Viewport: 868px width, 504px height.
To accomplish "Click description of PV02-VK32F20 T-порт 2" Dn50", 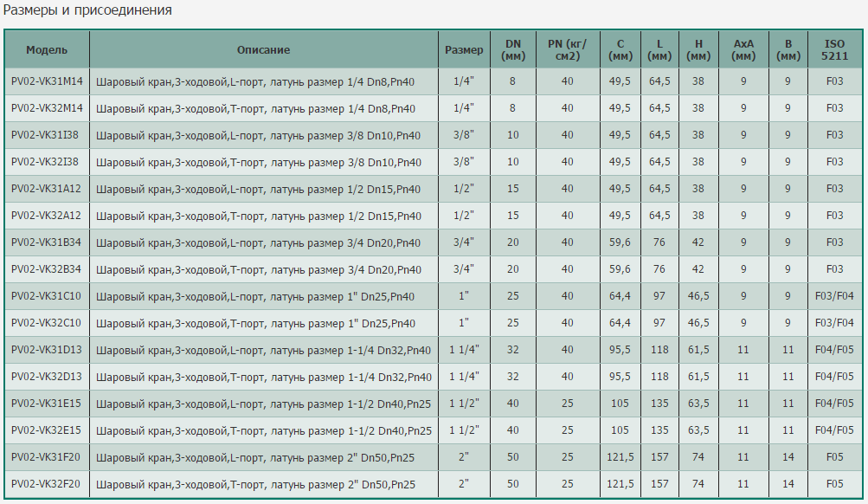I will point(263,484).
